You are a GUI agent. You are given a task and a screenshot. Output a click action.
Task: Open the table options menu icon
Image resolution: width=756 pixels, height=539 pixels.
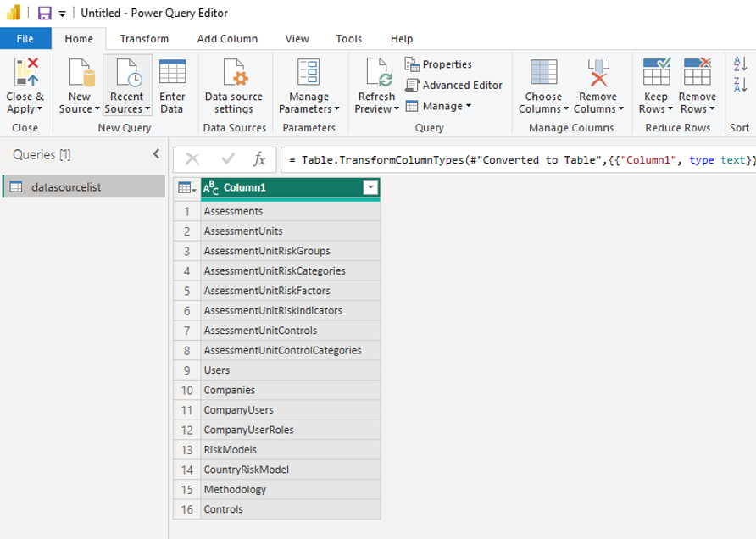click(186, 187)
